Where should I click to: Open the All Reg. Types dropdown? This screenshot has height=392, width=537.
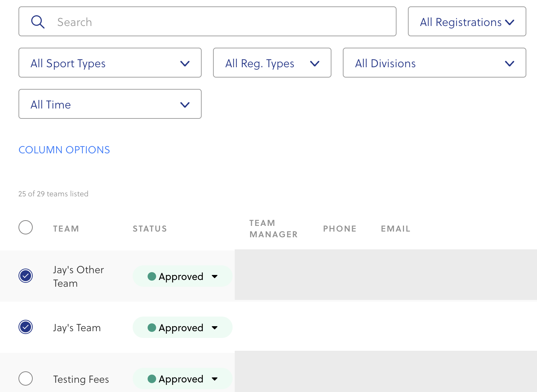[272, 63]
